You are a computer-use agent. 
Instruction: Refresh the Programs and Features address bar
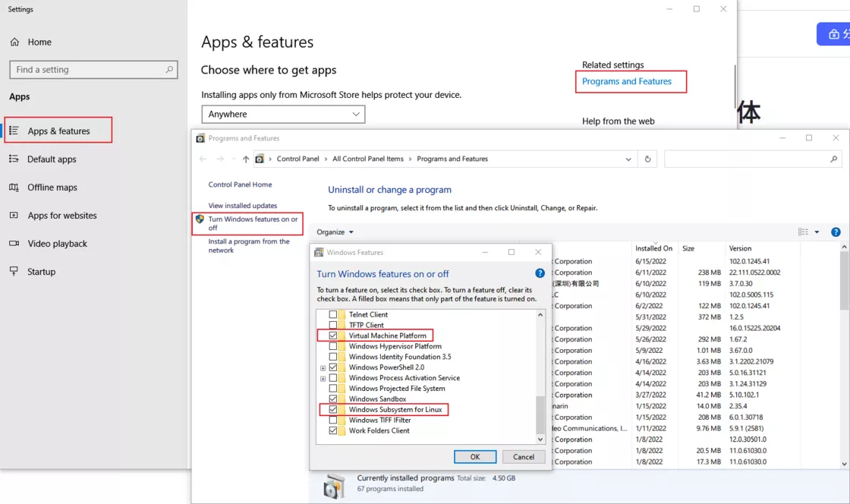pos(647,159)
